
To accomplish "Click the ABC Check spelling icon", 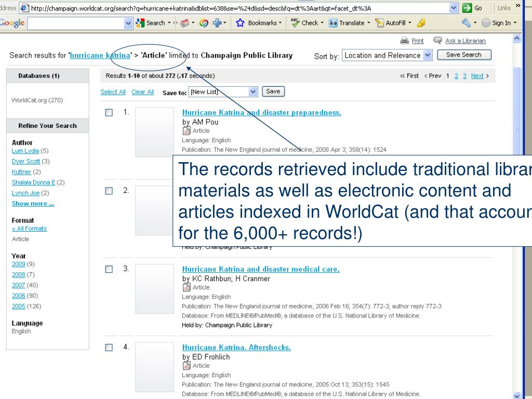I will point(295,23).
